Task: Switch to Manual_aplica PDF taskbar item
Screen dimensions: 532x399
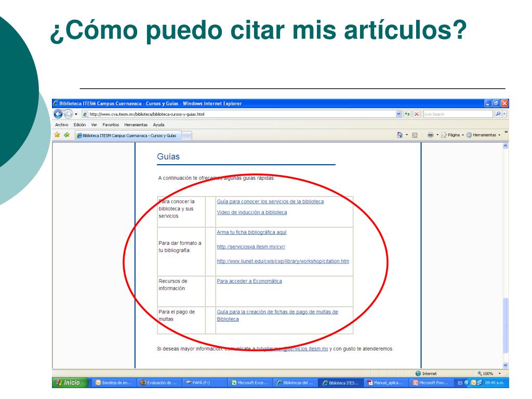Action: tap(385, 383)
